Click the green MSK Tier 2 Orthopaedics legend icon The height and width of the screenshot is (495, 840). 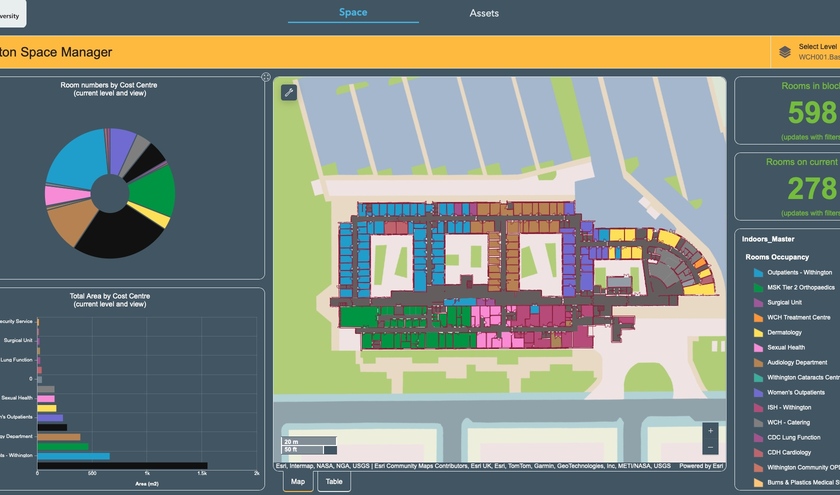point(756,288)
